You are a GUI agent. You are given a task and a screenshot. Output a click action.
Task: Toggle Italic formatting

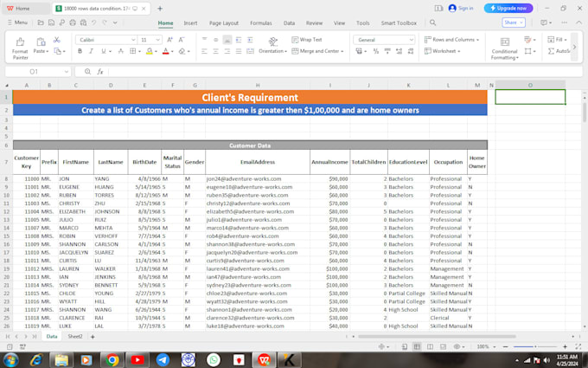(91, 51)
